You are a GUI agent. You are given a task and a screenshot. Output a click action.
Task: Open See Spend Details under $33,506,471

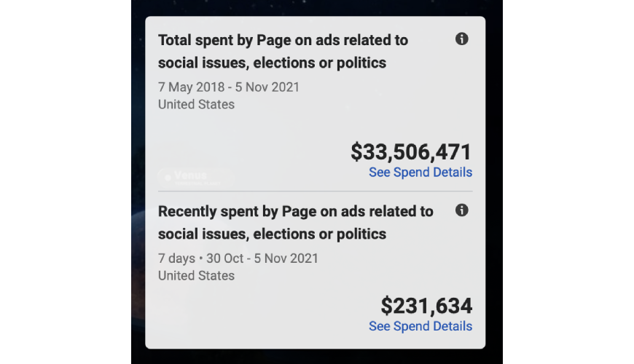(x=420, y=173)
